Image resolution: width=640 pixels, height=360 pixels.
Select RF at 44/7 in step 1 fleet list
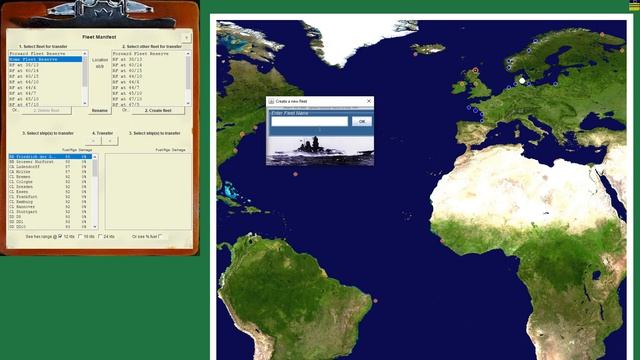click(x=45, y=93)
